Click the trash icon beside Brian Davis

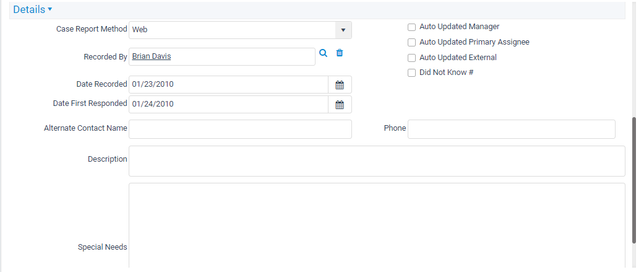coord(340,53)
